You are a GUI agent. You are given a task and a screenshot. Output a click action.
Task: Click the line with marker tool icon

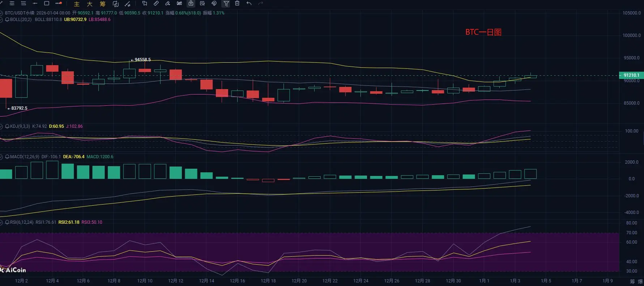[128, 4]
